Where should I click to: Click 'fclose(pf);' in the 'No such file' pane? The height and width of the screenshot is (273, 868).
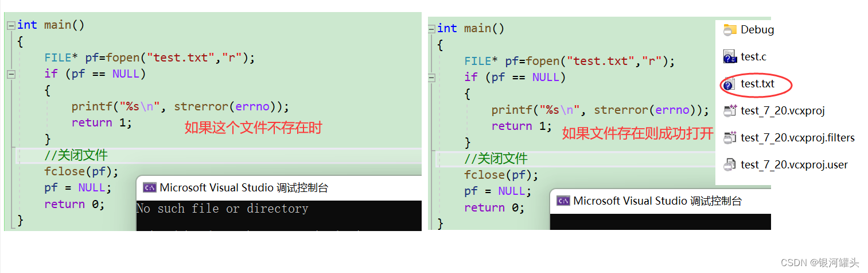coord(81,171)
